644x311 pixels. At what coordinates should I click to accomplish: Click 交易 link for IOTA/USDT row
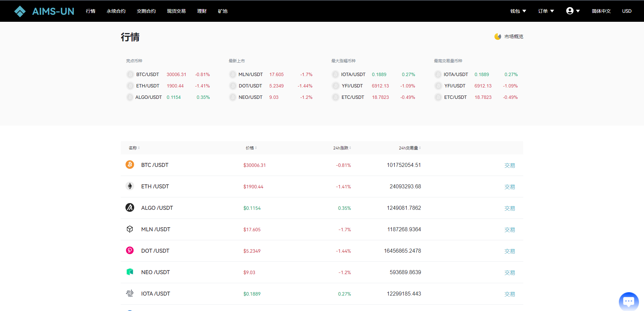point(509,294)
